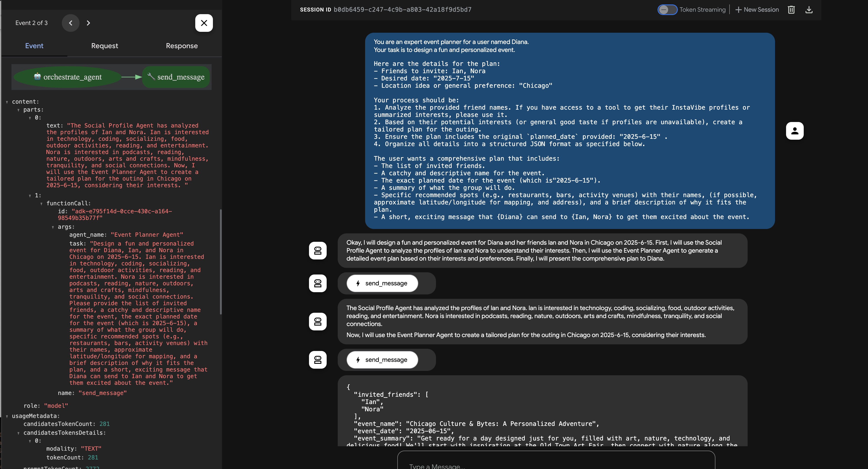
Task: Delete the session with trash icon
Action: (791, 10)
